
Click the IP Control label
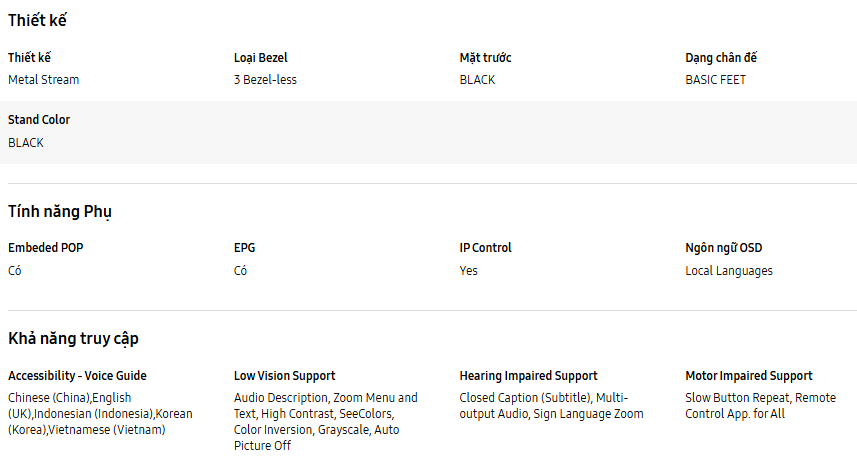[485, 248]
